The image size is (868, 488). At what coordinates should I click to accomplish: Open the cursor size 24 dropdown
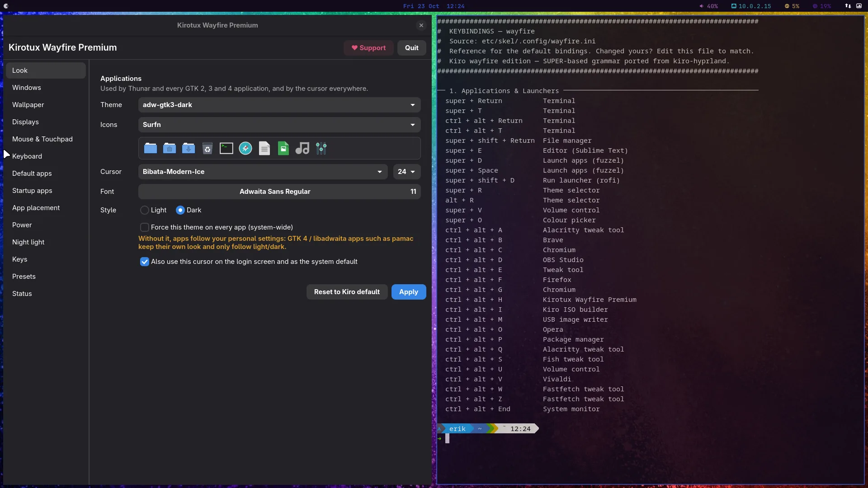[x=407, y=172]
